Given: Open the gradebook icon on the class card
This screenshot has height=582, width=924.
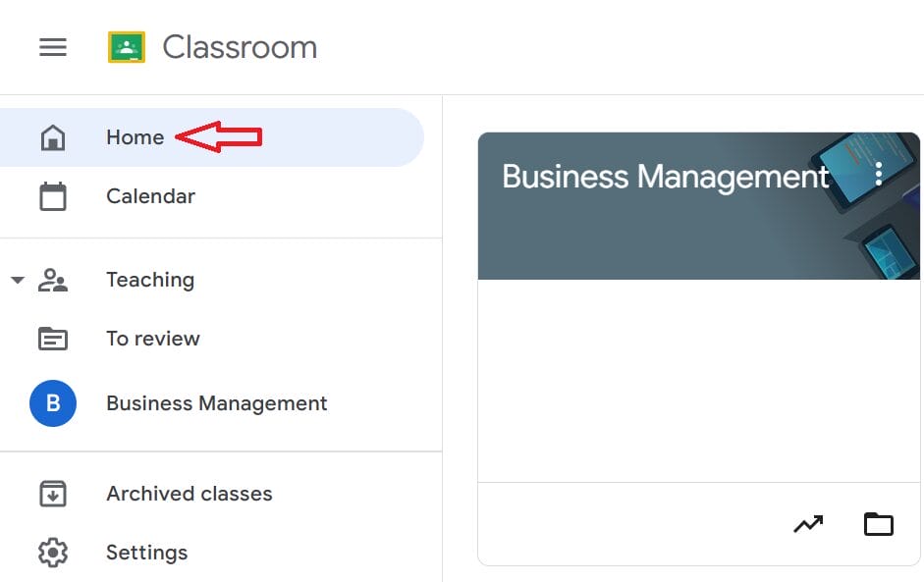Looking at the screenshot, I should pos(807,524).
